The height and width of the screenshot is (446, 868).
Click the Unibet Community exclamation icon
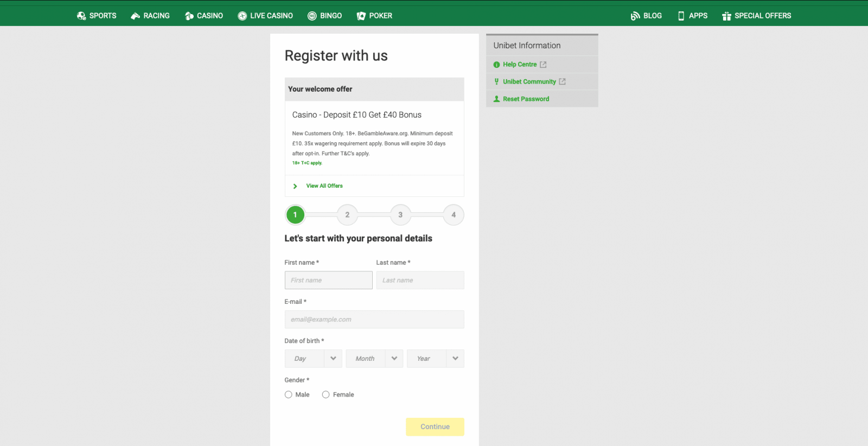click(496, 81)
